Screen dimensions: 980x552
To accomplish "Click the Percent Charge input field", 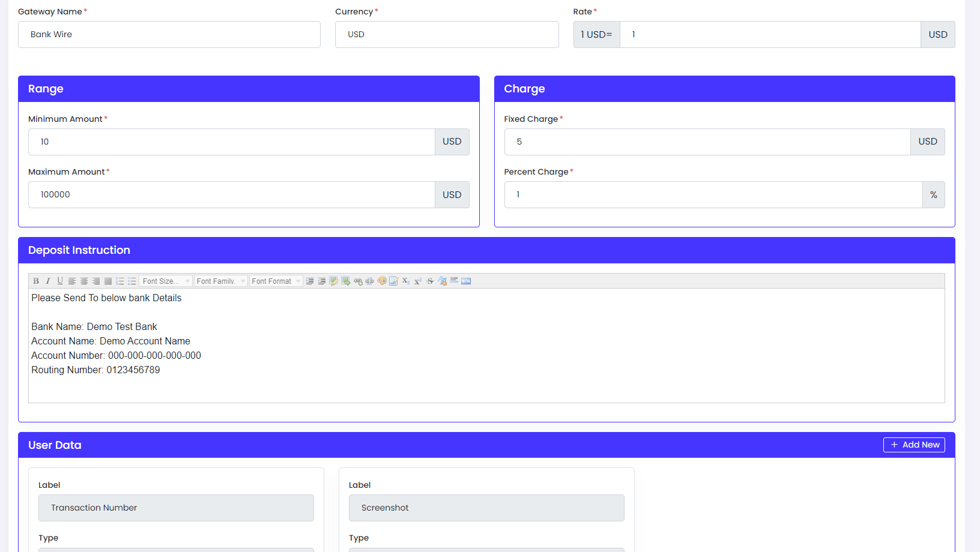I will coord(713,194).
